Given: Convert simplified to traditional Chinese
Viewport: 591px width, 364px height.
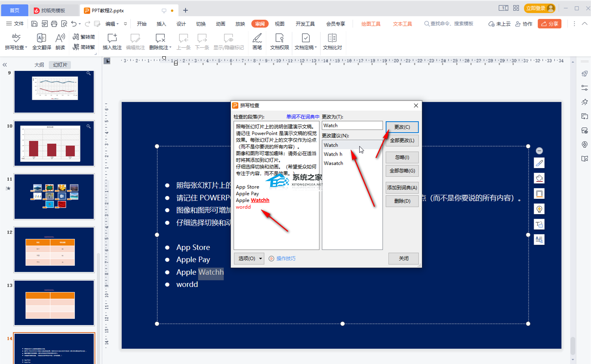Looking at the screenshot, I should (x=84, y=47).
